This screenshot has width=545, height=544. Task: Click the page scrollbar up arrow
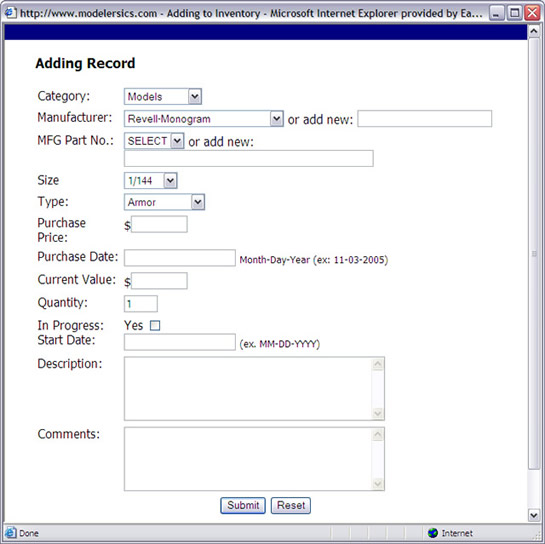[534, 31]
